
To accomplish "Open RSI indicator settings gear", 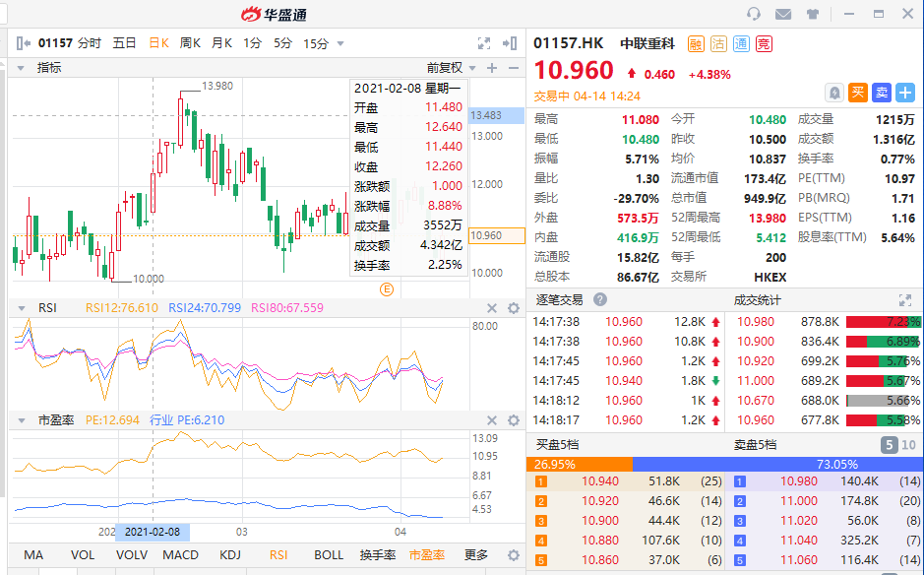I will click(514, 308).
